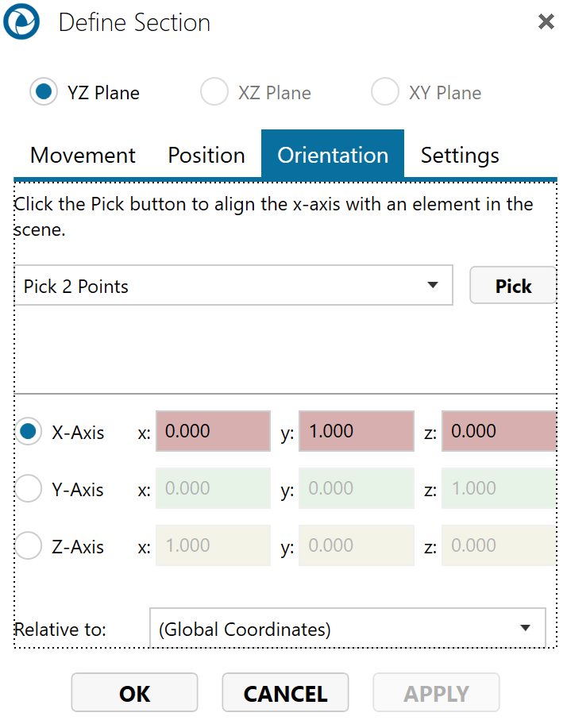Open the Relative to Global Coordinates dropdown
Viewport: 567px width, 728px height.
click(347, 630)
